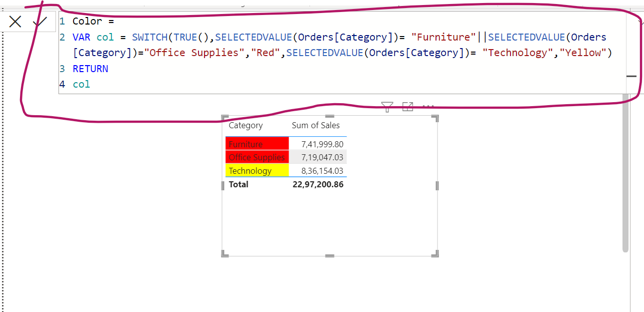Click the SWITCH function in the formula
644x312 pixels.
(x=149, y=37)
